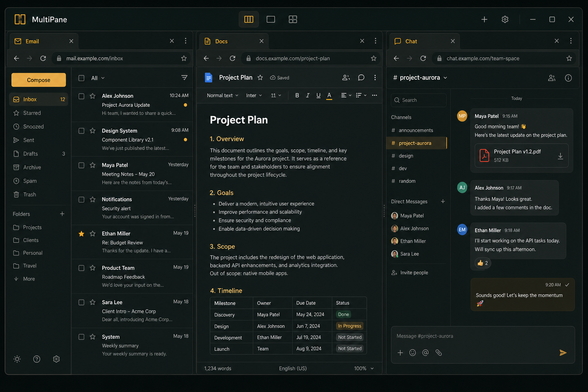The height and width of the screenshot is (392, 588).
Task: Bookmark the mail.example.com page
Action: (x=184, y=58)
